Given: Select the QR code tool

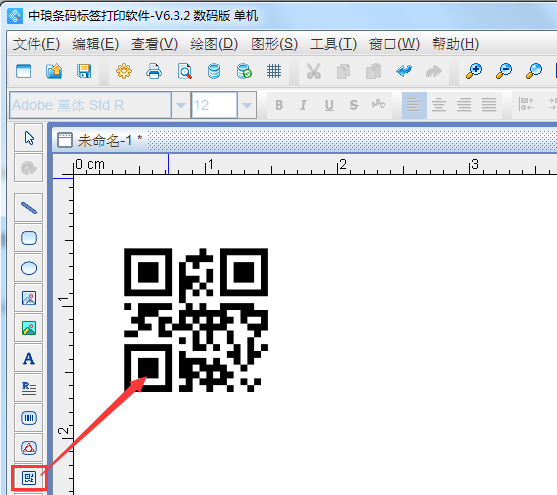Looking at the screenshot, I should 29,478.
